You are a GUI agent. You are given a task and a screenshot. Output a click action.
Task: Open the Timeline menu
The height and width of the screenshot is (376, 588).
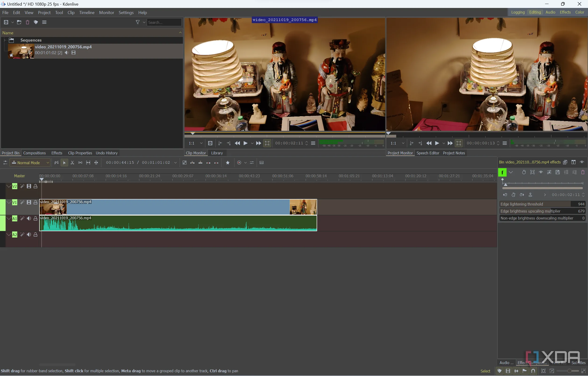(x=87, y=12)
